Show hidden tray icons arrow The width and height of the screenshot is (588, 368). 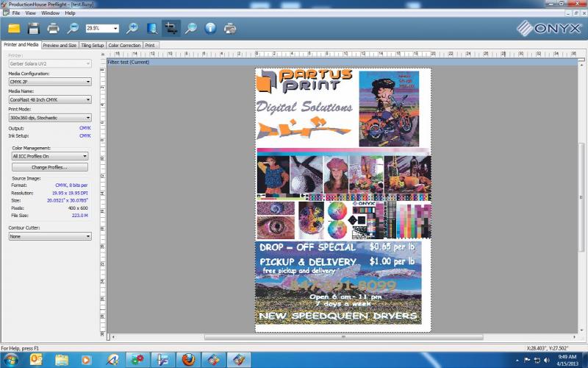(x=517, y=360)
